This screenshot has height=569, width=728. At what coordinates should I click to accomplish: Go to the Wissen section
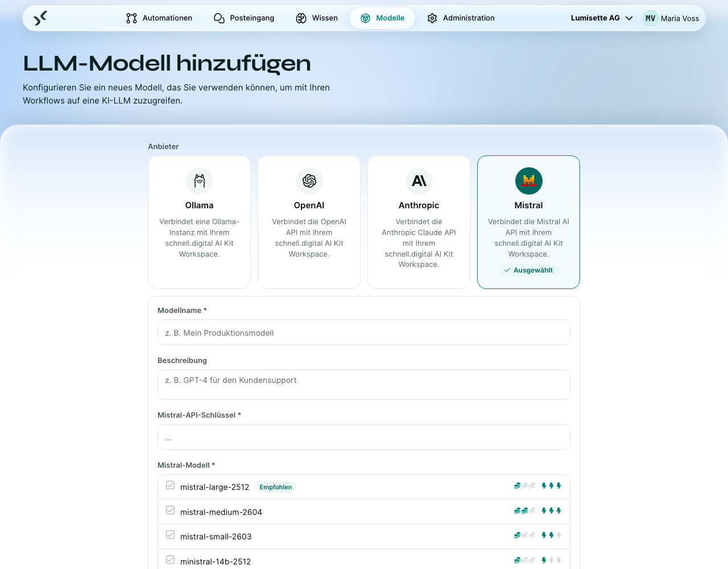(317, 18)
